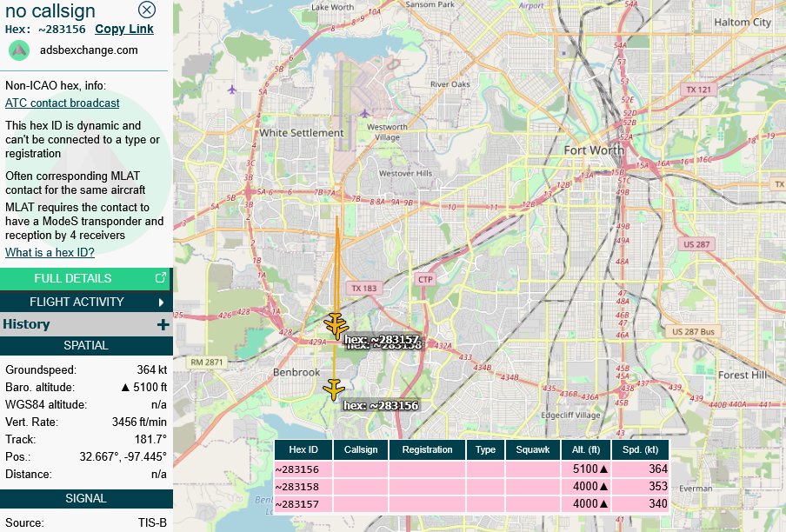This screenshot has width=786, height=532.
Task: Select the ~283156 row in the table
Action: click(x=471, y=469)
